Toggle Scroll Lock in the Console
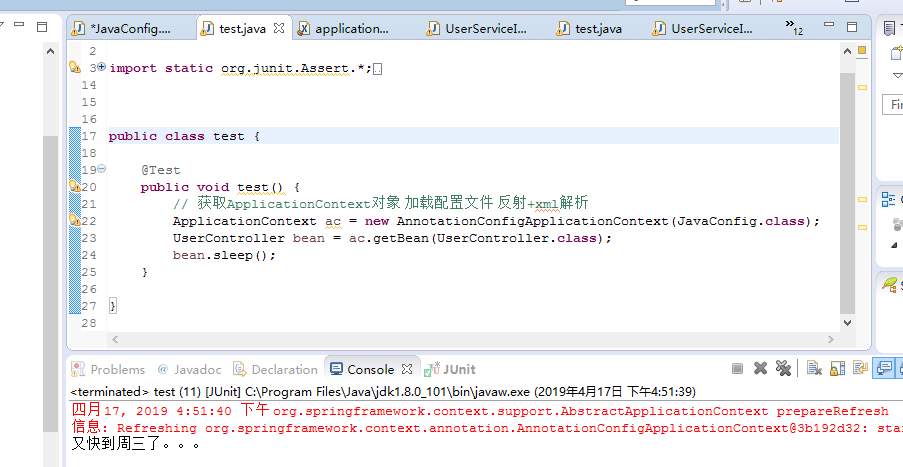This screenshot has height=467, width=903. pyautogui.click(x=837, y=369)
